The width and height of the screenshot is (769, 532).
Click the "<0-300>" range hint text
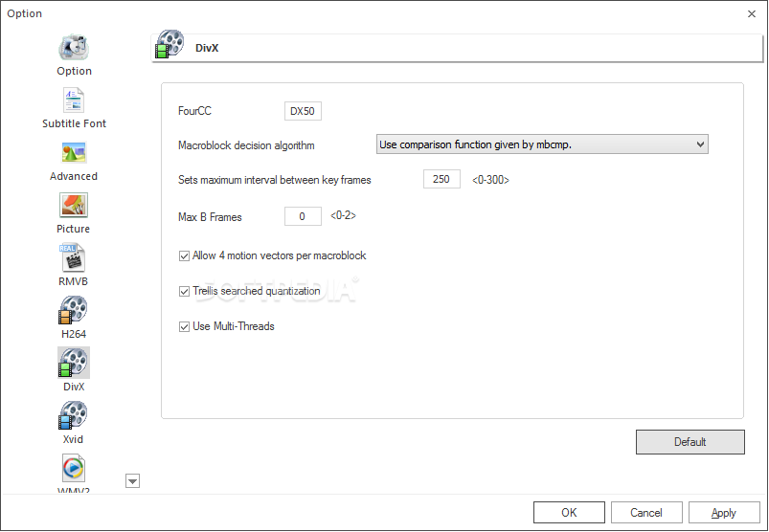point(490,180)
